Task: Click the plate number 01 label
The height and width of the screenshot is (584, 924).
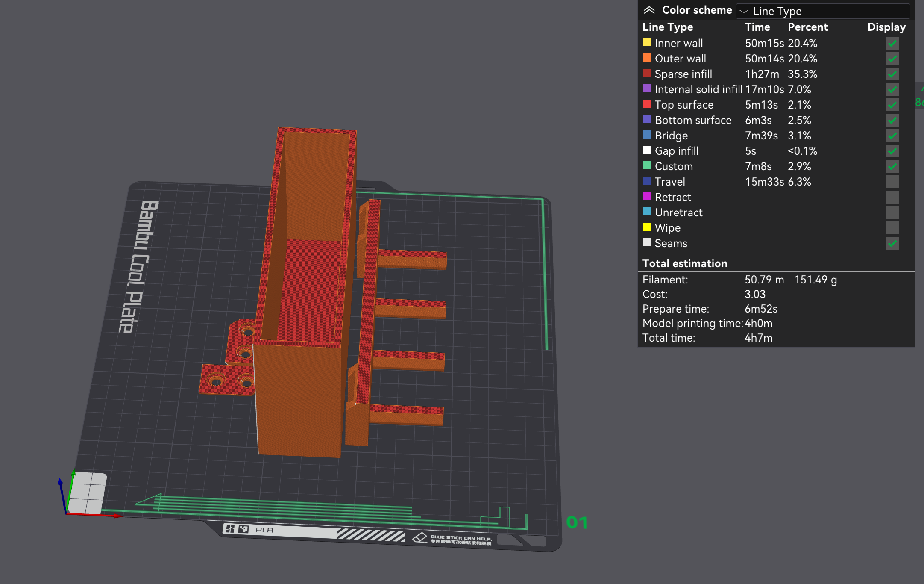Action: (577, 522)
